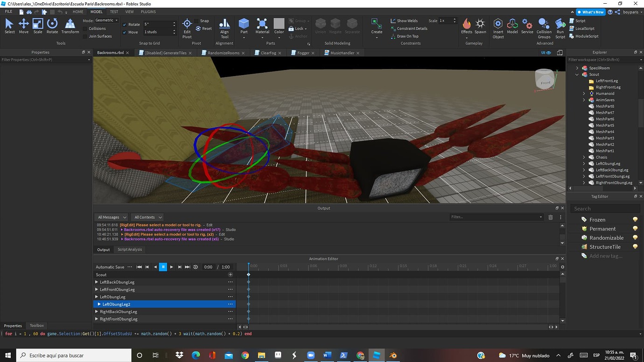This screenshot has width=644, height=362.
Task: Open the All Messages dropdown in Output
Action: click(x=111, y=217)
